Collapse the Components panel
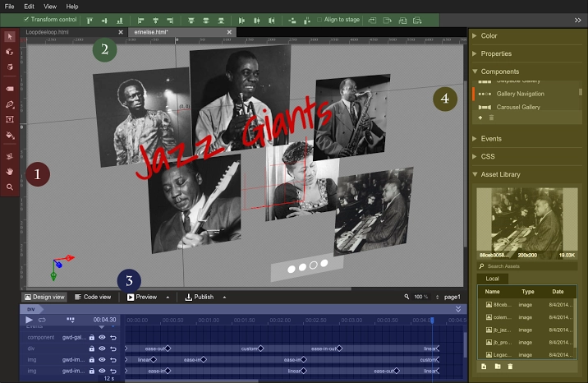Screen dimensions: 588x383 coord(475,72)
